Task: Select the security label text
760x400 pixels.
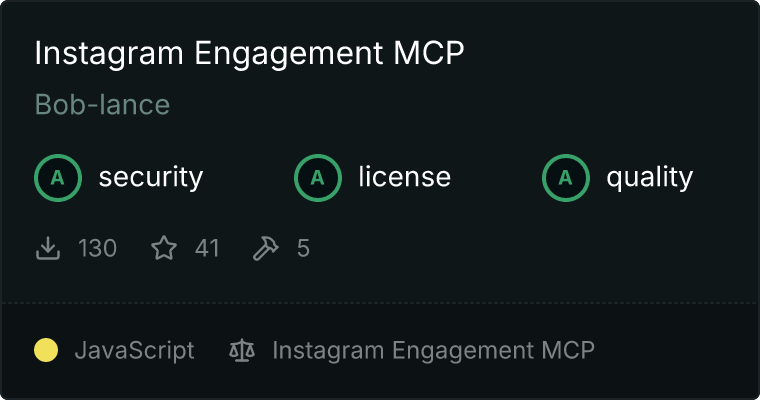Action: coord(151,177)
